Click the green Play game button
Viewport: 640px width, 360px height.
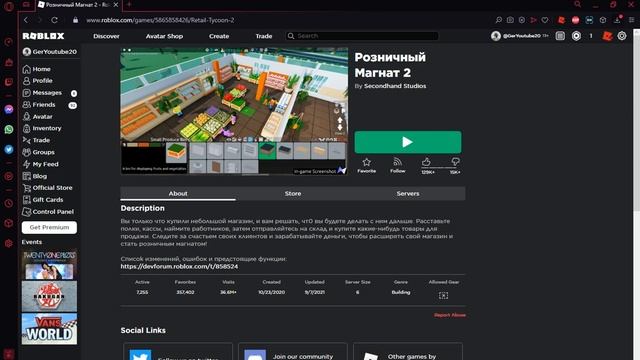pos(408,142)
